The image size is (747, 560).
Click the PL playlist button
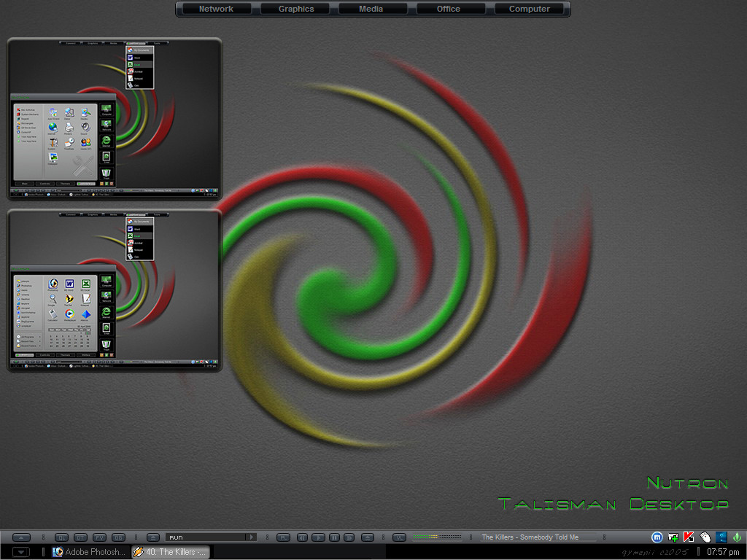pyautogui.click(x=284, y=537)
